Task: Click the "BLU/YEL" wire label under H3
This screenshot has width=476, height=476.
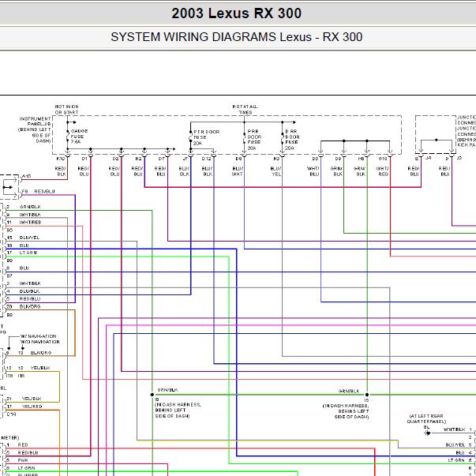Action: 275,171
